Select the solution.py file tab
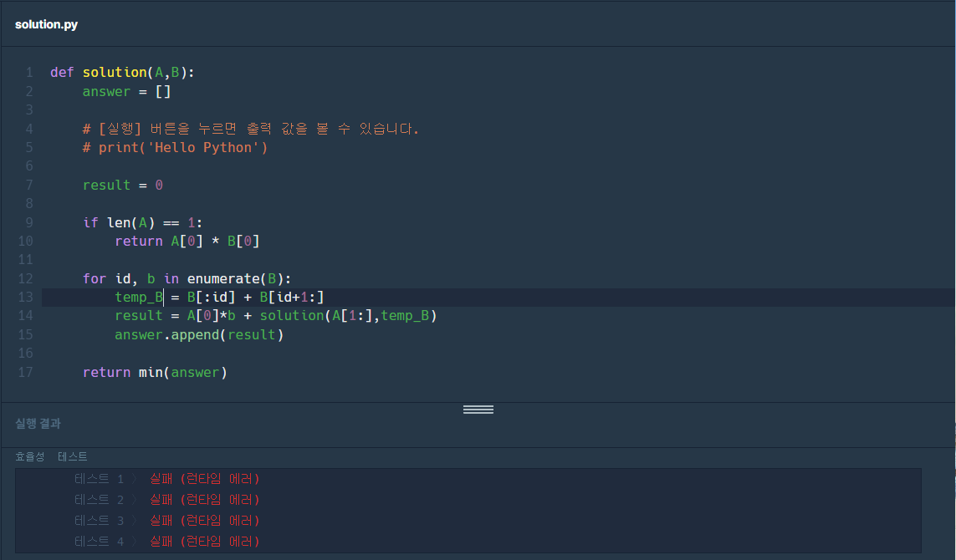956x560 pixels. click(x=46, y=24)
